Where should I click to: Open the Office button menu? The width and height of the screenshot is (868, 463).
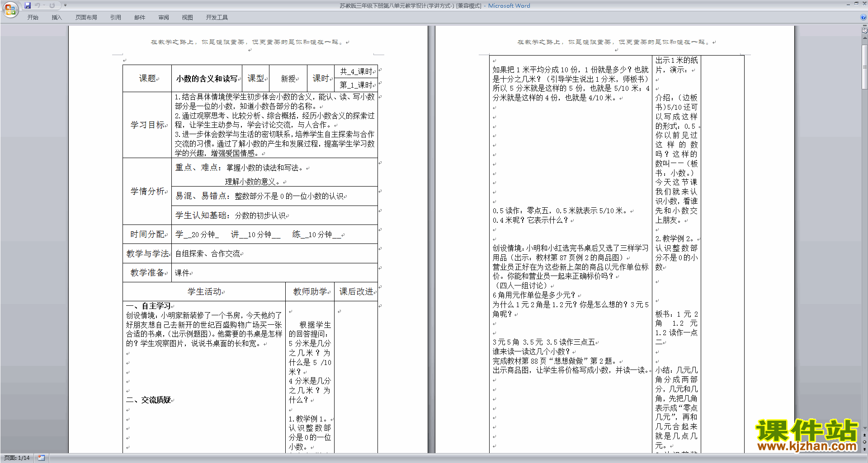tap(10, 9)
